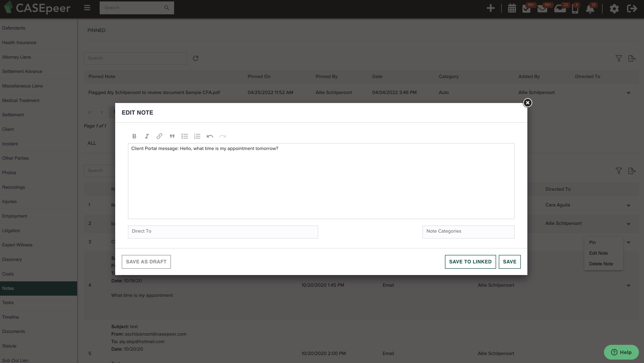Expand actions for note row 4
The width and height of the screenshot is (644, 363).
click(x=628, y=285)
